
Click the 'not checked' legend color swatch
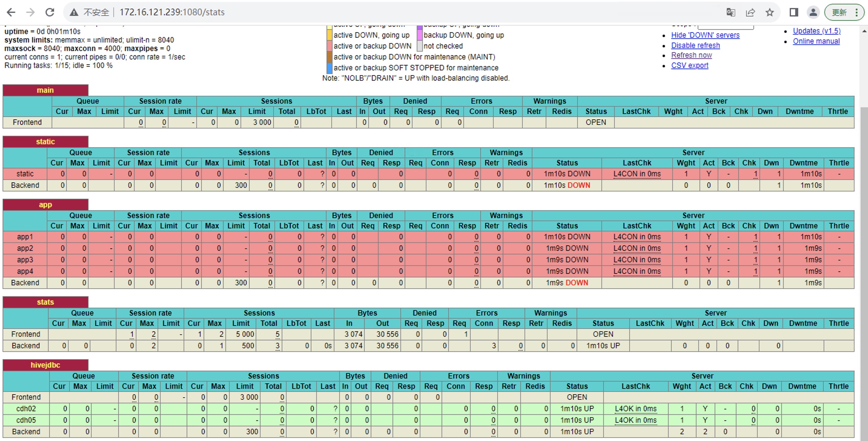pyautogui.click(x=419, y=46)
